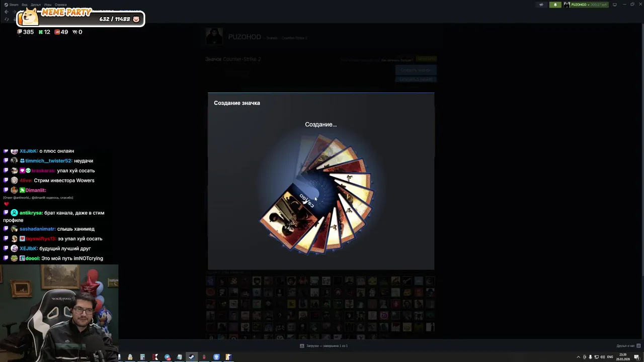Select the Создание значка dialog title

[x=237, y=103]
